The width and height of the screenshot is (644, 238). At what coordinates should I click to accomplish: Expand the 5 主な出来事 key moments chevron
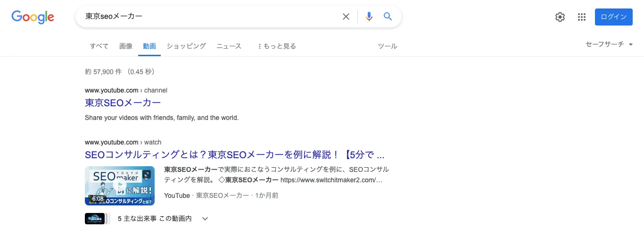coord(205,219)
